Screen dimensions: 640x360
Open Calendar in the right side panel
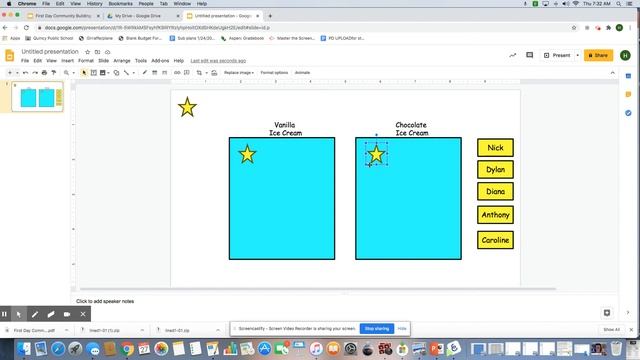pos(628,76)
